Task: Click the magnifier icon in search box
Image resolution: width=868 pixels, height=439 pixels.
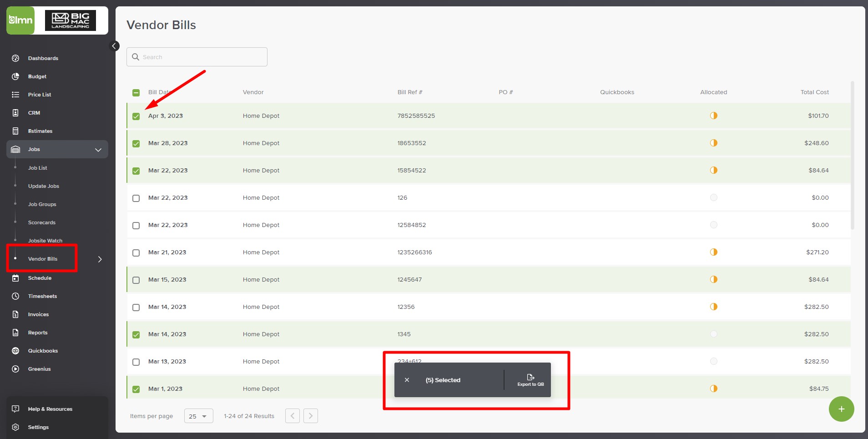Action: 136,57
